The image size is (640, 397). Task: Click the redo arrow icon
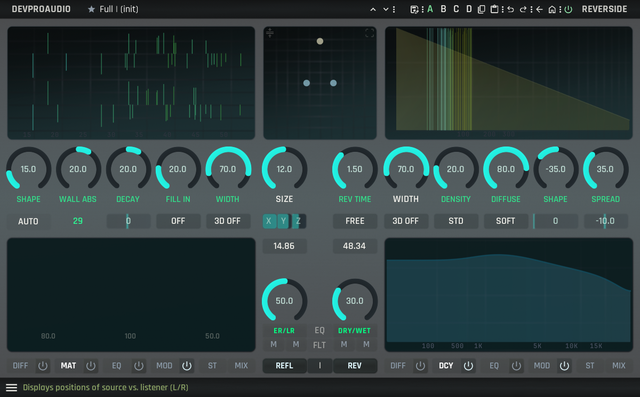(x=523, y=9)
